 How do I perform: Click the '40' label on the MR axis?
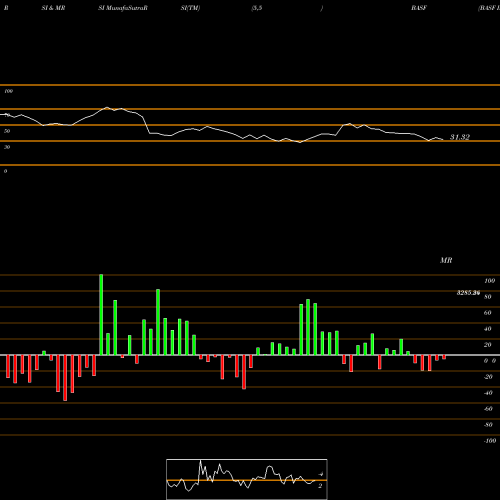click(488, 329)
